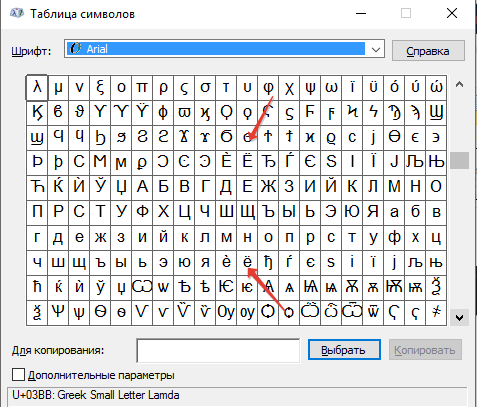The image size is (477, 407).
Task: Select the Cyrillic capital Щ cell
Action: (x=247, y=213)
